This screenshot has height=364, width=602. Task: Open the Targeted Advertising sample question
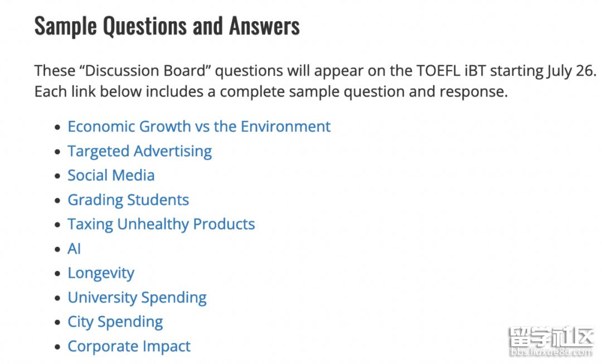[x=140, y=151]
